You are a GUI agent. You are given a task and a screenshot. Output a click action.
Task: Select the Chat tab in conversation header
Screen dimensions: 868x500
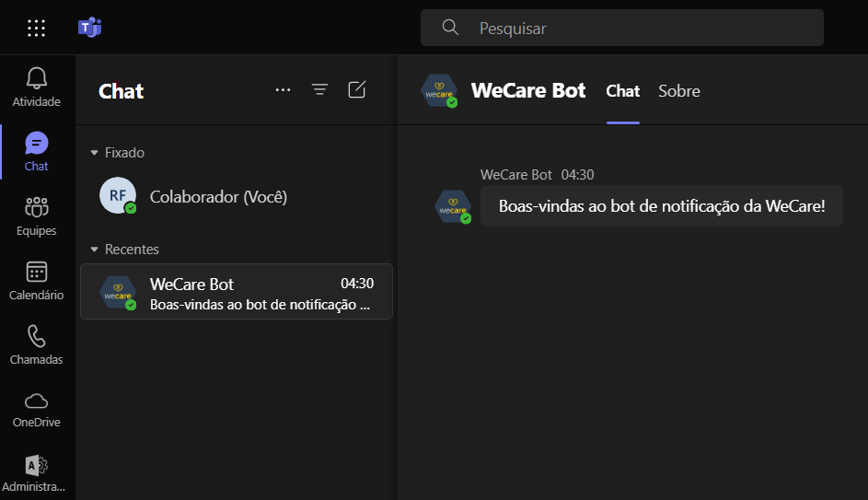[623, 91]
